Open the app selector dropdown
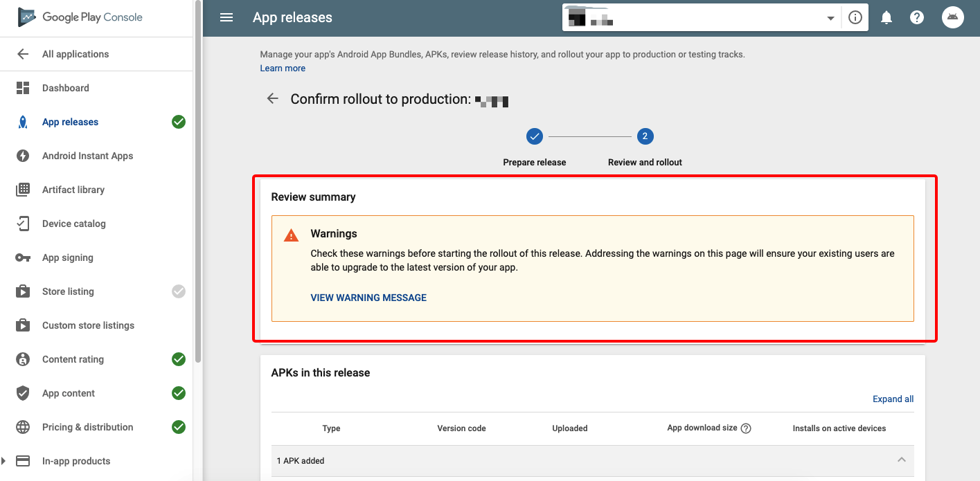The image size is (980, 481). click(x=830, y=19)
